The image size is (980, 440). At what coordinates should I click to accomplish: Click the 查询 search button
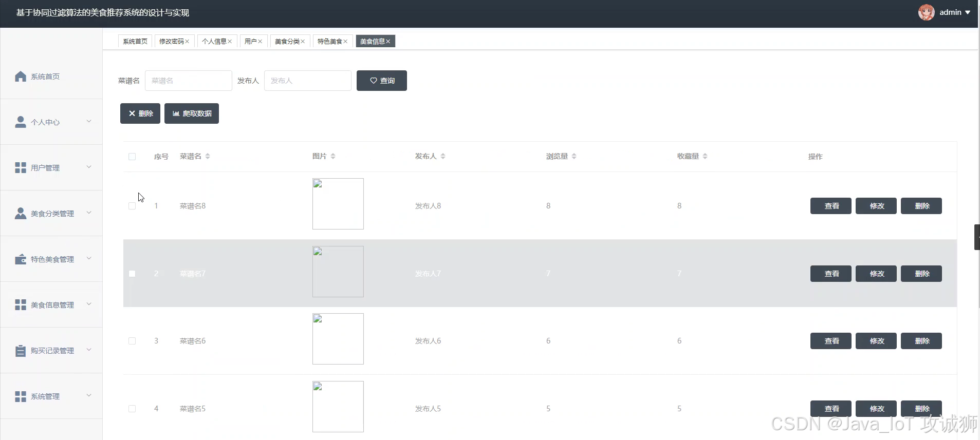pyautogui.click(x=382, y=81)
